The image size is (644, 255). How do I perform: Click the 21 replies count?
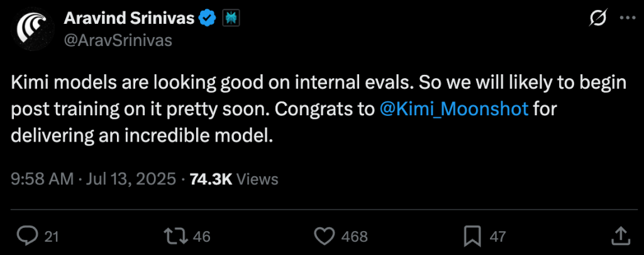pyautogui.click(x=52, y=237)
